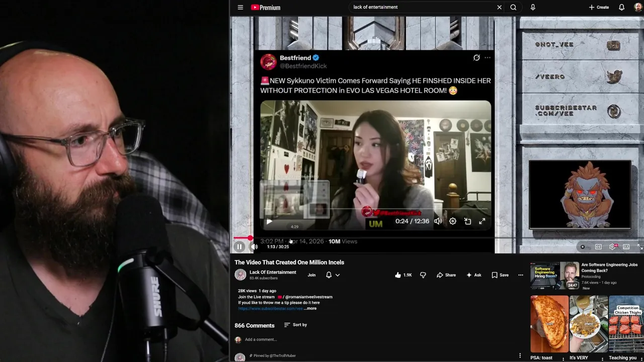Open the "It's VERY" short thumbnail
This screenshot has width=644, height=362.
click(589, 323)
